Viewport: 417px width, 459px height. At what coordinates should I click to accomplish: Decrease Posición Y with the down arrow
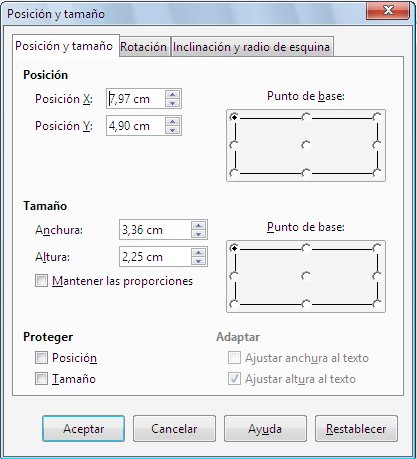point(172,130)
